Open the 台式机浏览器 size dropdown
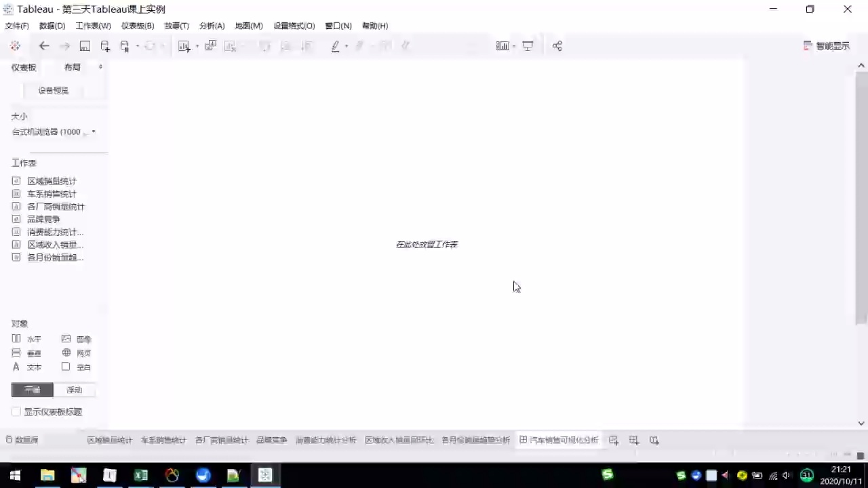 (54, 132)
